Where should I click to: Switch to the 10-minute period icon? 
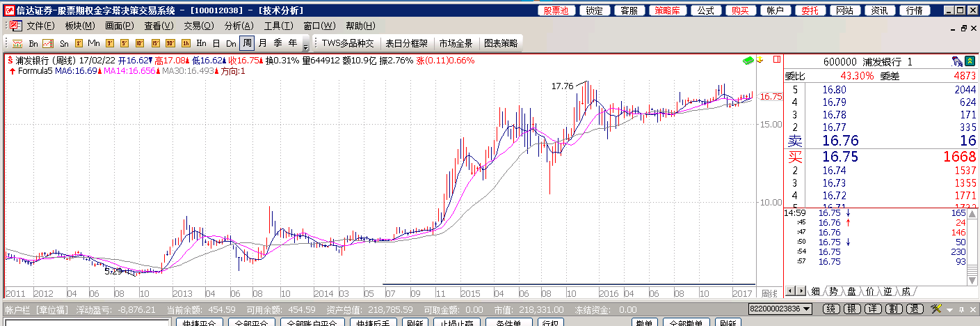tap(140, 43)
